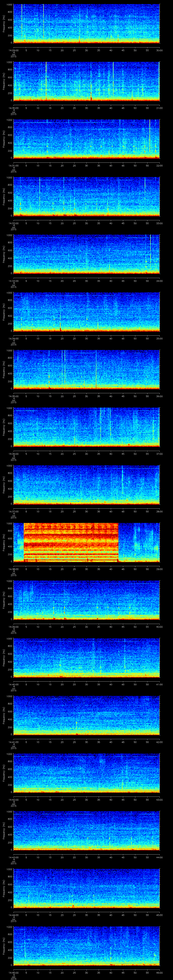Click the spectrogram panel starting at 14:30:00

click(87, 81)
